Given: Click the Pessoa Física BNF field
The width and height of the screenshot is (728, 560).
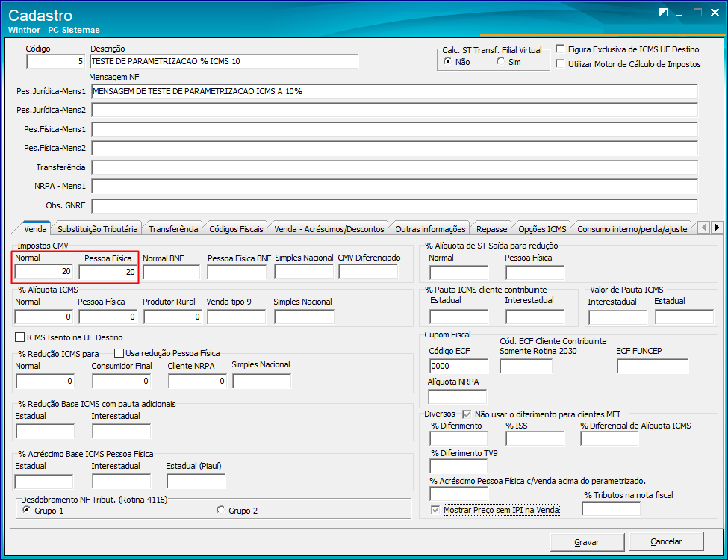Looking at the screenshot, I should [237, 272].
